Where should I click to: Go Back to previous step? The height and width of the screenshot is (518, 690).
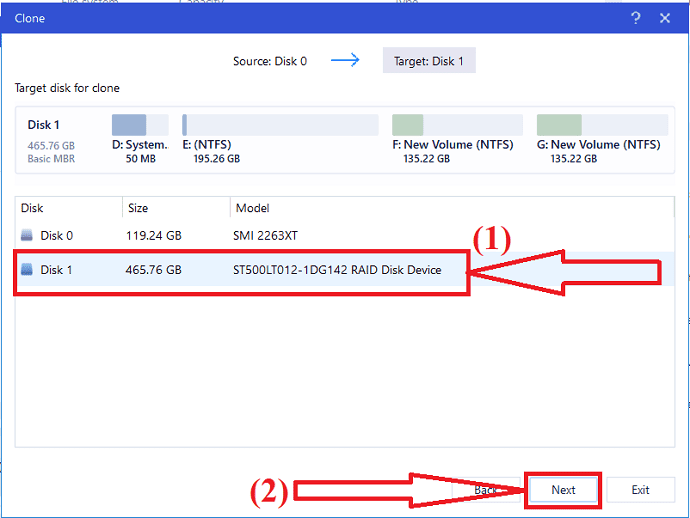coord(486,490)
